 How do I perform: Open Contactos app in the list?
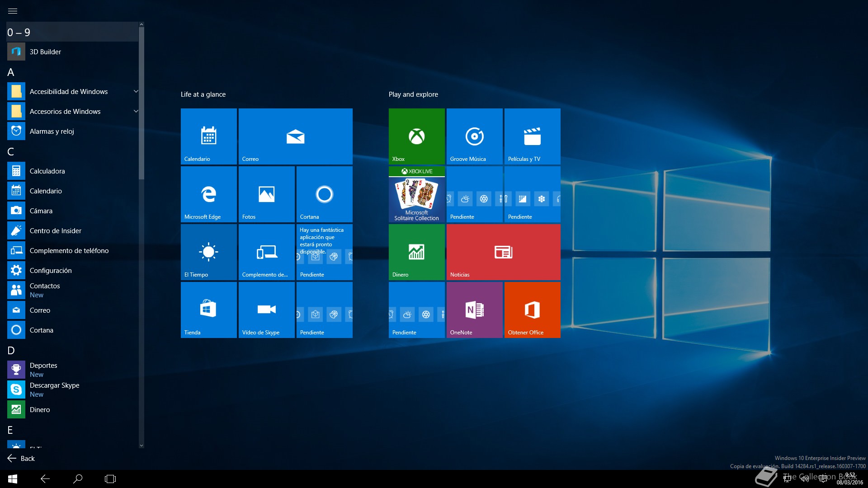coord(72,291)
